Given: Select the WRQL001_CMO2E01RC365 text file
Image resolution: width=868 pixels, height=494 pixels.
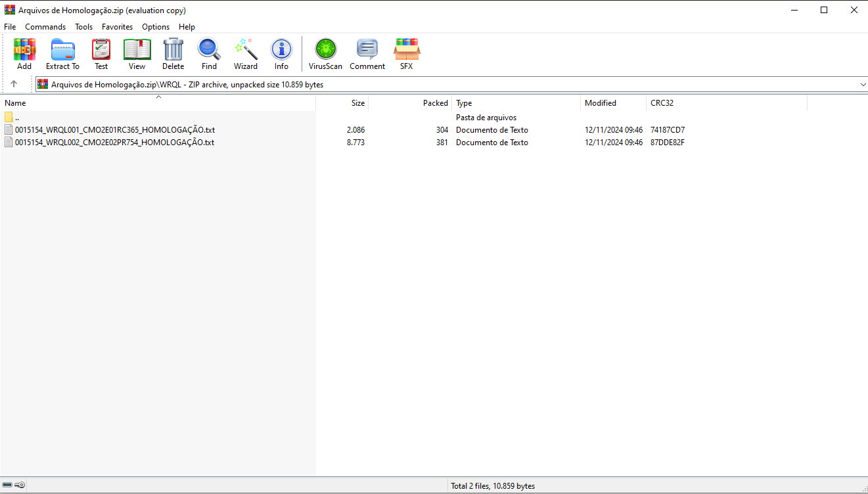Looking at the screenshot, I should coord(115,130).
